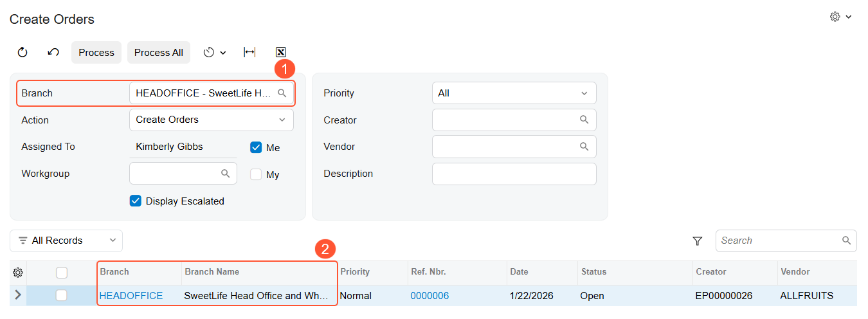Uncheck the Me checkbox
This screenshot has height=319, width=868.
(256, 147)
